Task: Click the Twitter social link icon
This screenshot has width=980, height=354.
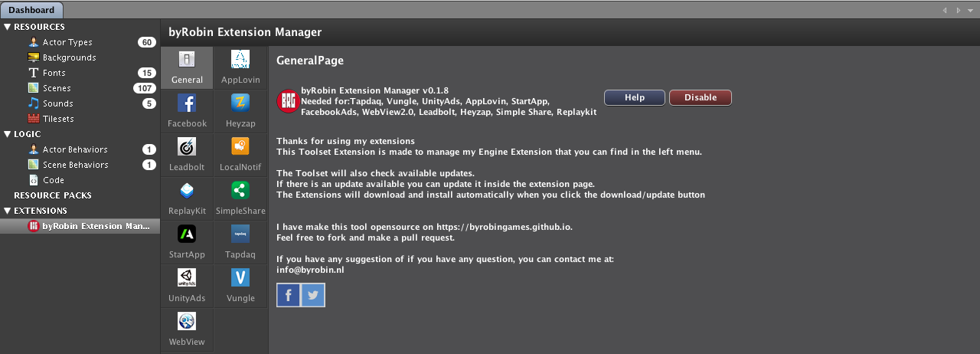Action: coord(313,295)
